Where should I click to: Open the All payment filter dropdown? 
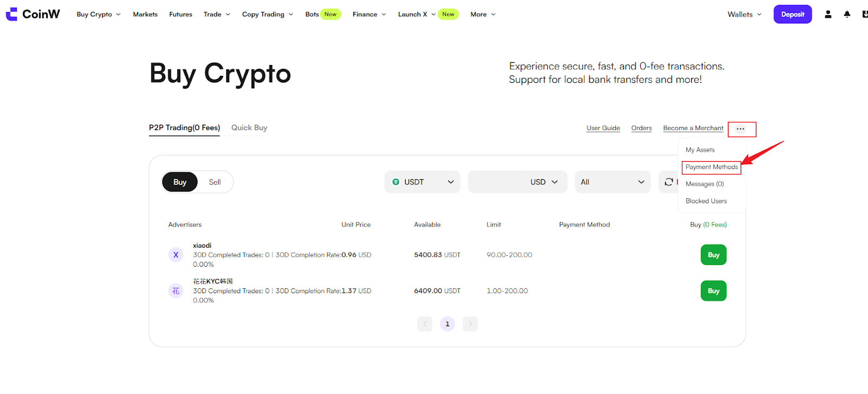coord(612,182)
